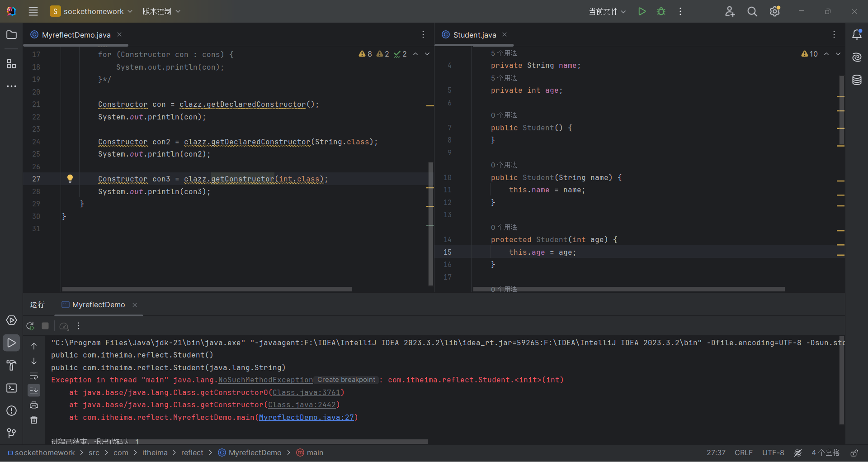This screenshot has width=868, height=462.
Task: Open more run actions menu
Action: coord(680,11)
